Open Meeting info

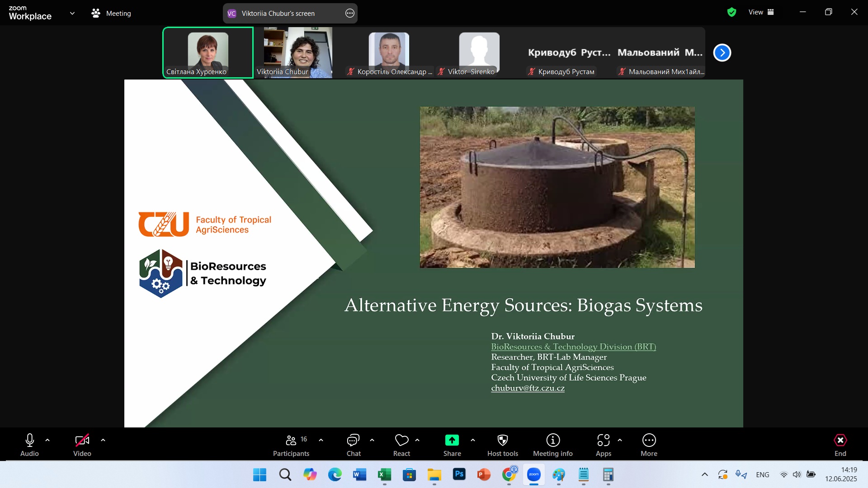click(553, 445)
